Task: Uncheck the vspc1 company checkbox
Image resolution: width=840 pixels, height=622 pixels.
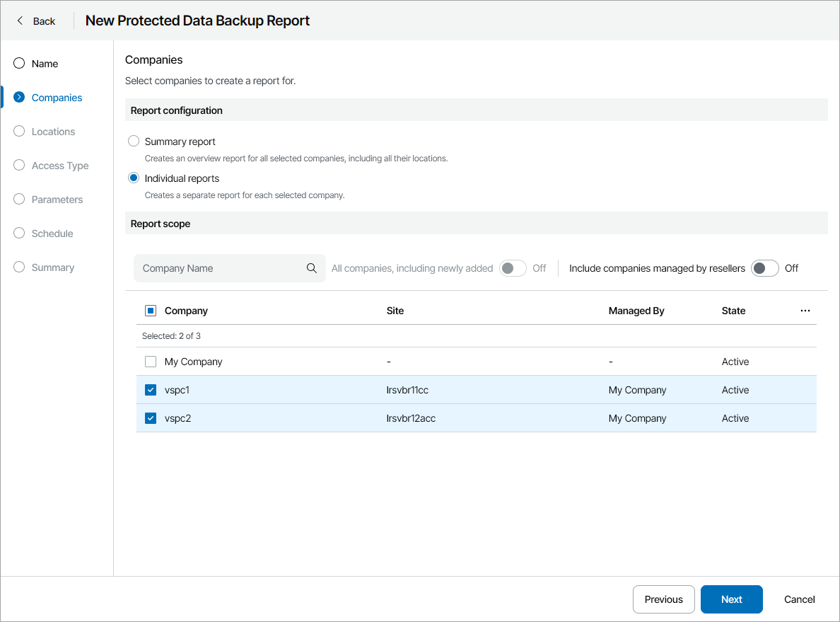Action: click(151, 390)
